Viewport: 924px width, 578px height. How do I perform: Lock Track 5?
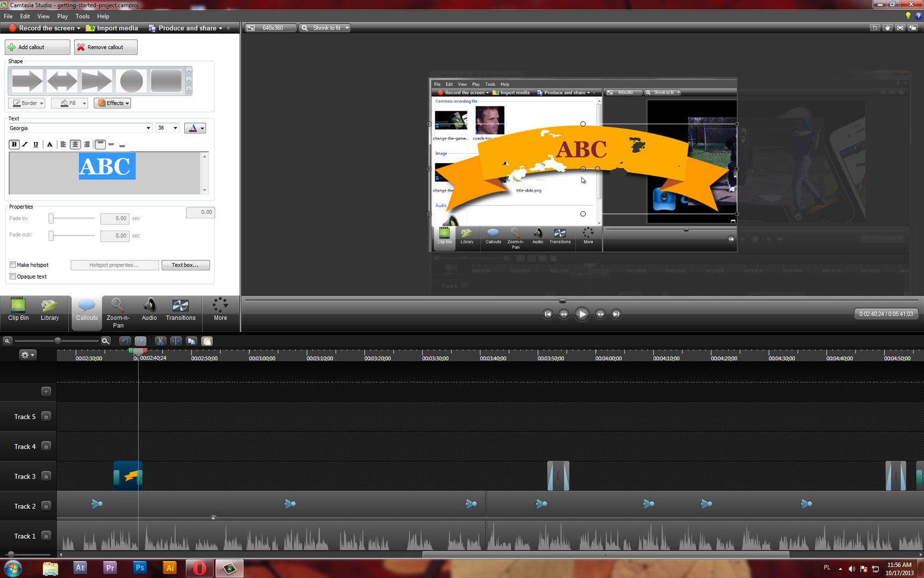click(46, 416)
